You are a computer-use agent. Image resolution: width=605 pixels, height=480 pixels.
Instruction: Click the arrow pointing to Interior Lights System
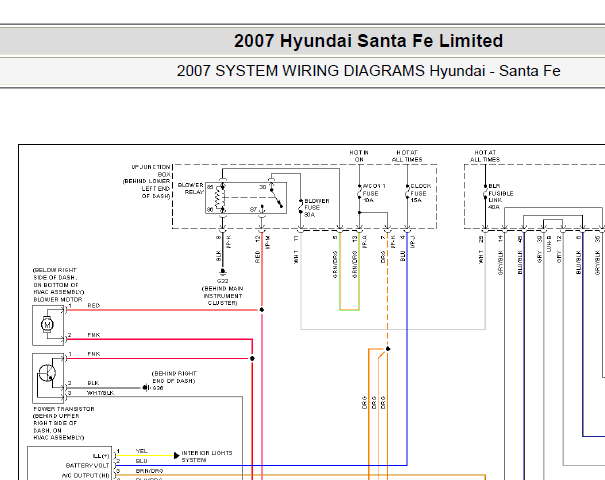pos(177,456)
